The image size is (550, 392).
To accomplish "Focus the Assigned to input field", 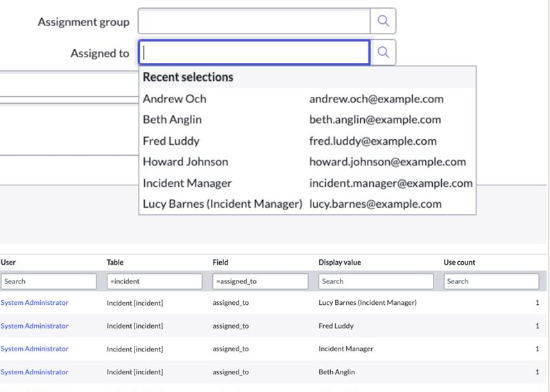I will tap(254, 53).
